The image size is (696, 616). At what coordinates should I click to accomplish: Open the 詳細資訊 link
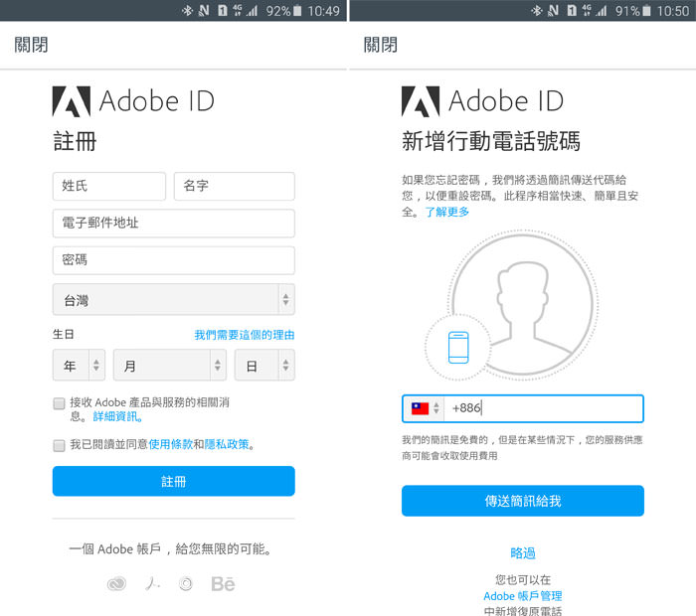(x=117, y=416)
